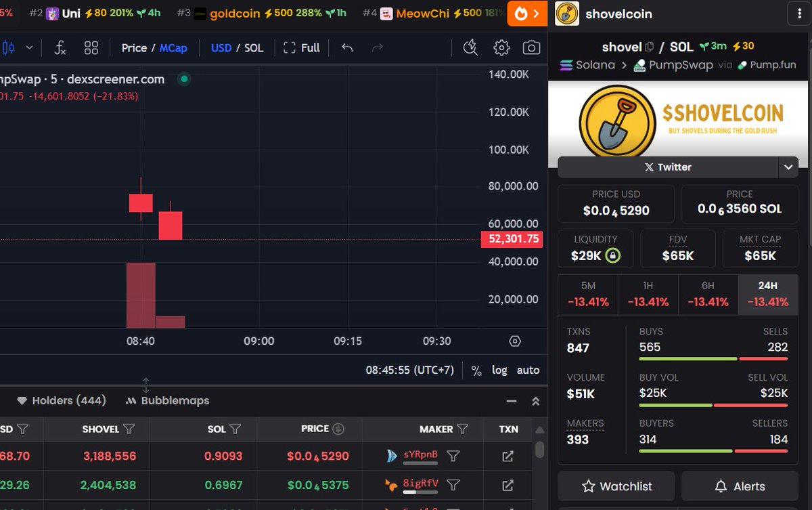Set chart currency to SOL
The image size is (812, 510).
tap(254, 48)
